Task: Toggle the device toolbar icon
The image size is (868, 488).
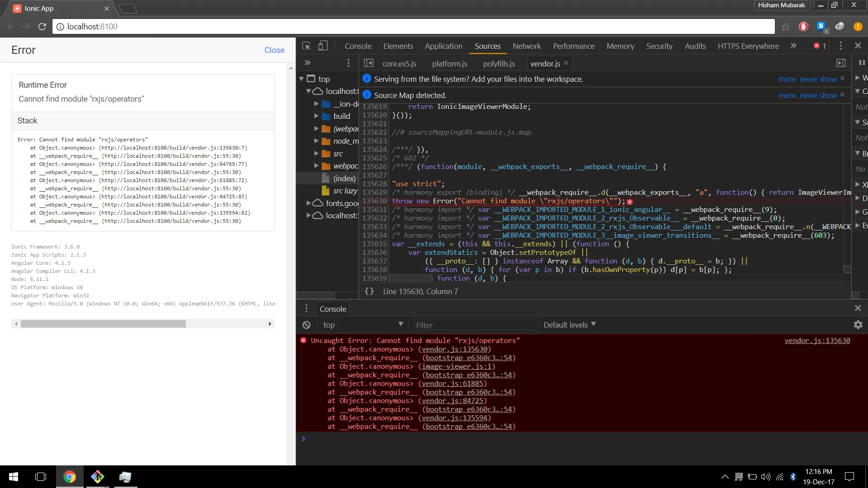Action: (323, 46)
